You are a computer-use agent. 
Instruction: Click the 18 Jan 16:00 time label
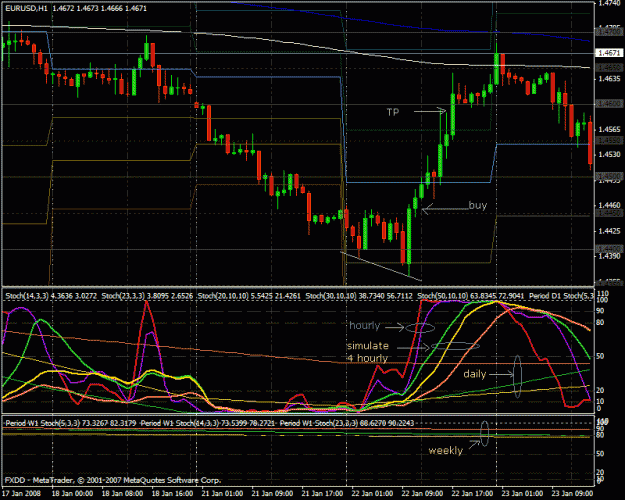173,493
